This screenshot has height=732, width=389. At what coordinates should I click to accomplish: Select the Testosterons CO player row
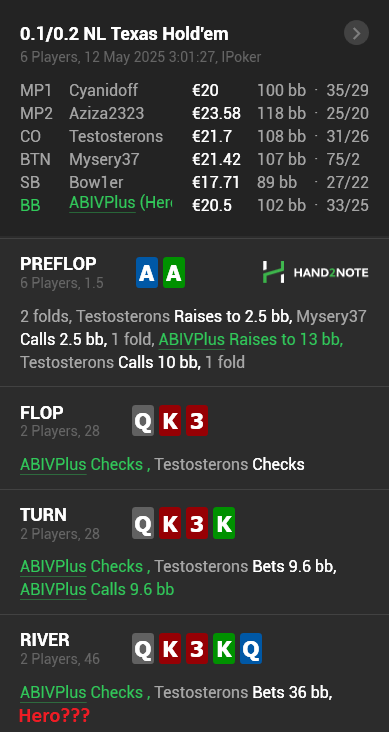[x=194, y=136]
